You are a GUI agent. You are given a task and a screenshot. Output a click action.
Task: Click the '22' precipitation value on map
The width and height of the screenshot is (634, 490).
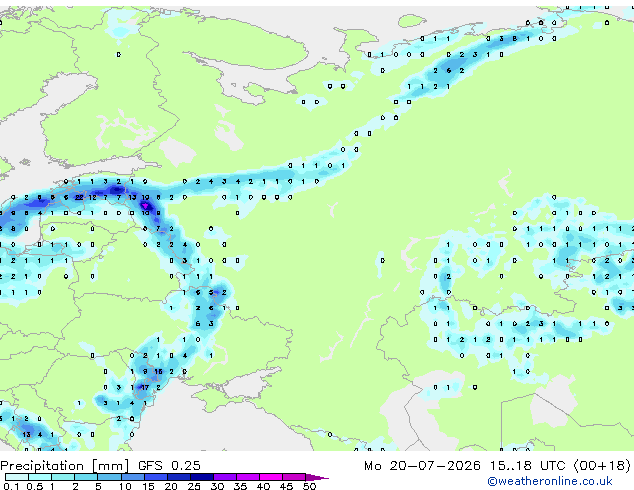79,198
